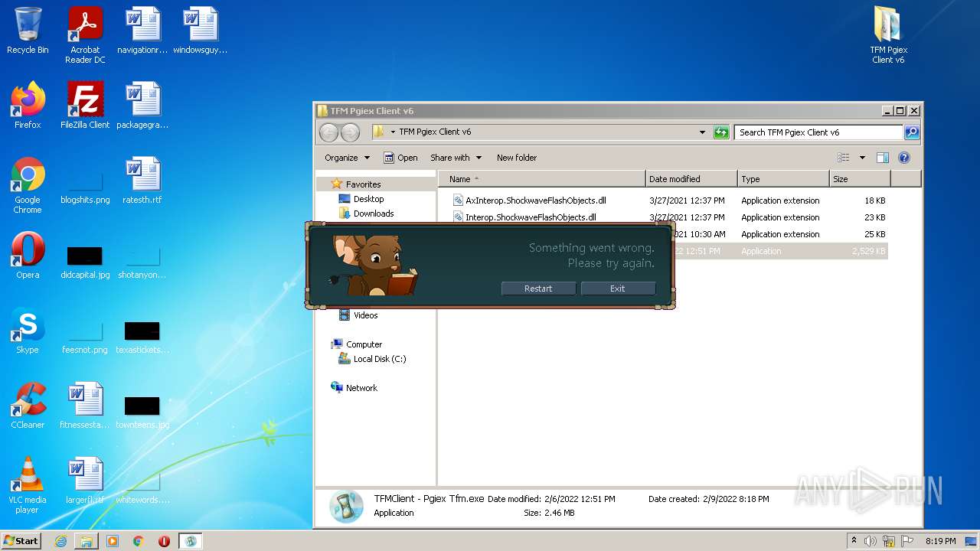Launch CCleaner desktop shortcut

tap(28, 406)
